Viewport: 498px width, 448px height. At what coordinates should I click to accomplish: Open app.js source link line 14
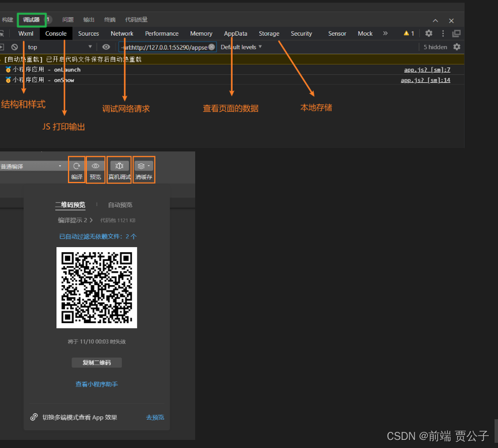coord(425,80)
